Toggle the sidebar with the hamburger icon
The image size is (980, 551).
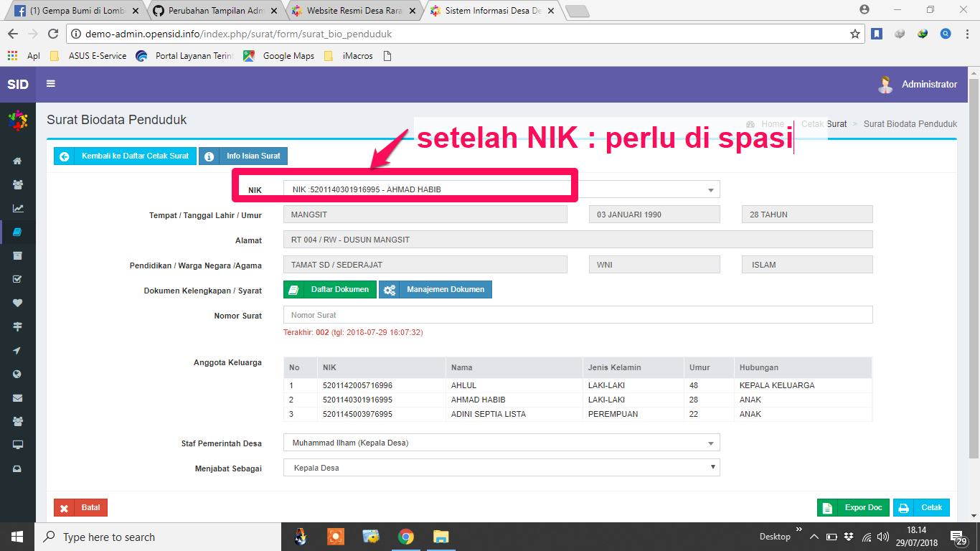point(50,84)
